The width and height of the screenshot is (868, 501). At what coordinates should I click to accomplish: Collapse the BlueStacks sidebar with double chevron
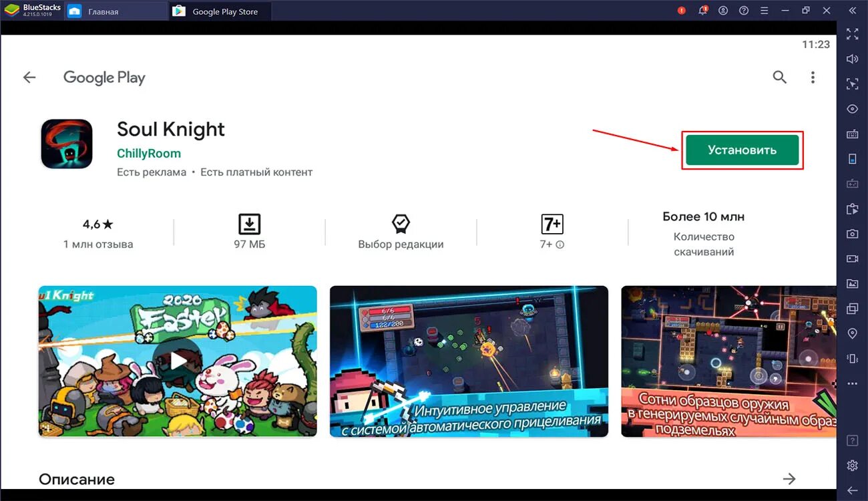coord(853,11)
